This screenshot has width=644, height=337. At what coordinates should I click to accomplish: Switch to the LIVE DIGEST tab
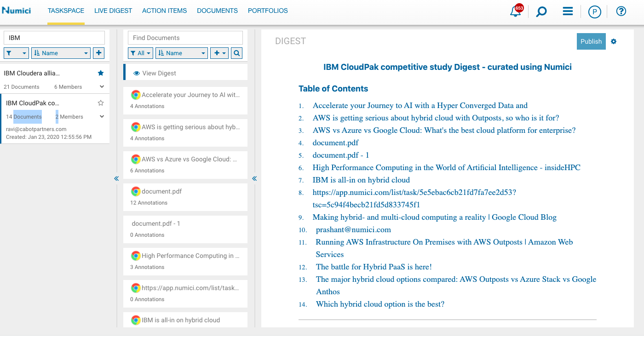[113, 11]
